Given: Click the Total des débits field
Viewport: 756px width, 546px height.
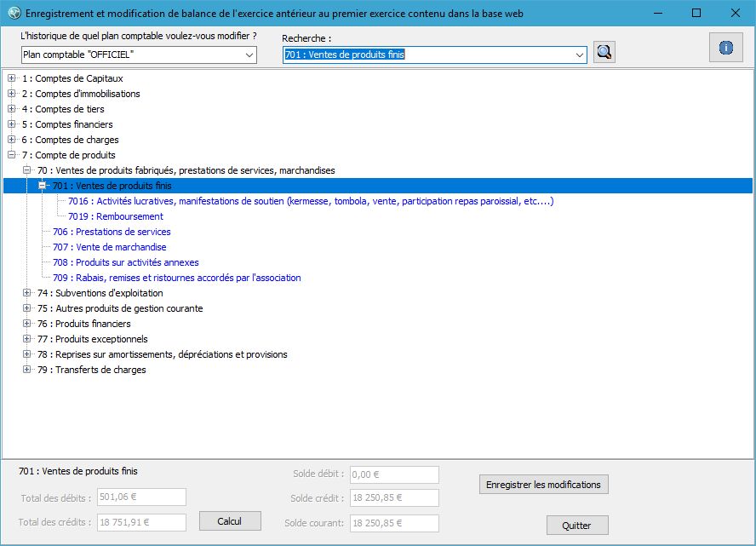Looking at the screenshot, I should point(141,497).
